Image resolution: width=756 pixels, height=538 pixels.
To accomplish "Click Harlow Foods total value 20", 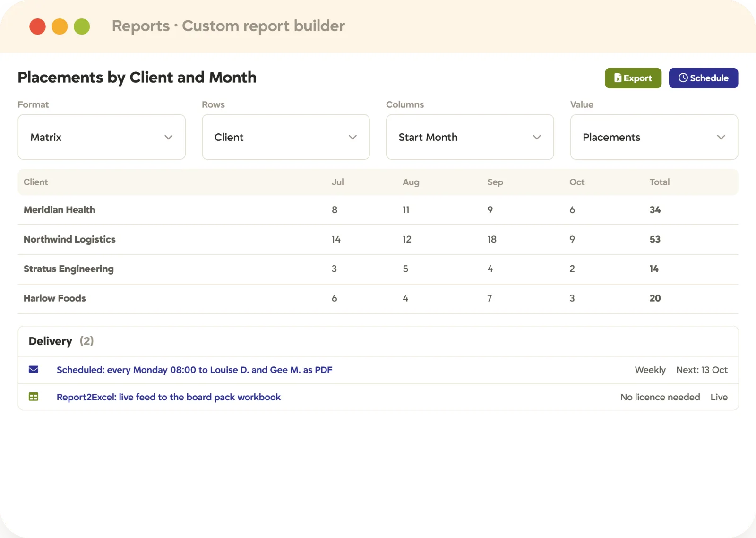I will [x=655, y=298].
